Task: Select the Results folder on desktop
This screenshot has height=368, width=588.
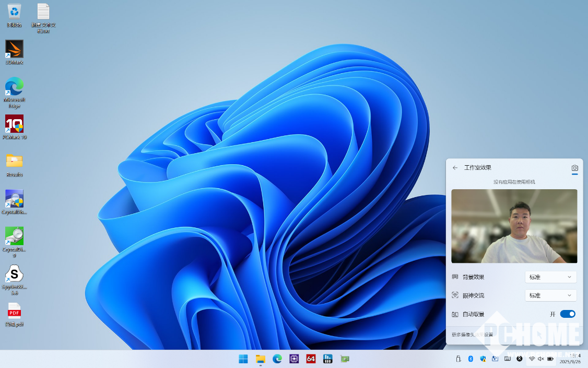Action: [x=14, y=162]
